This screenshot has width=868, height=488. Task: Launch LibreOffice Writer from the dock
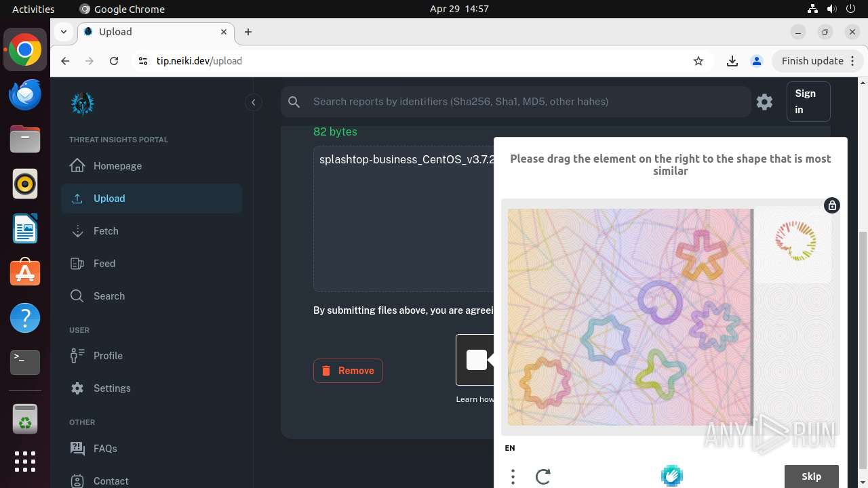point(25,228)
